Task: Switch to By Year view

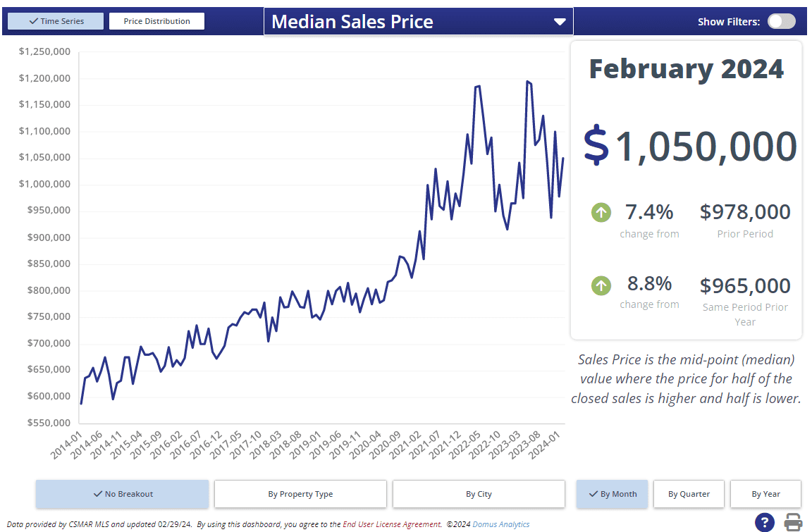Action: point(765,494)
